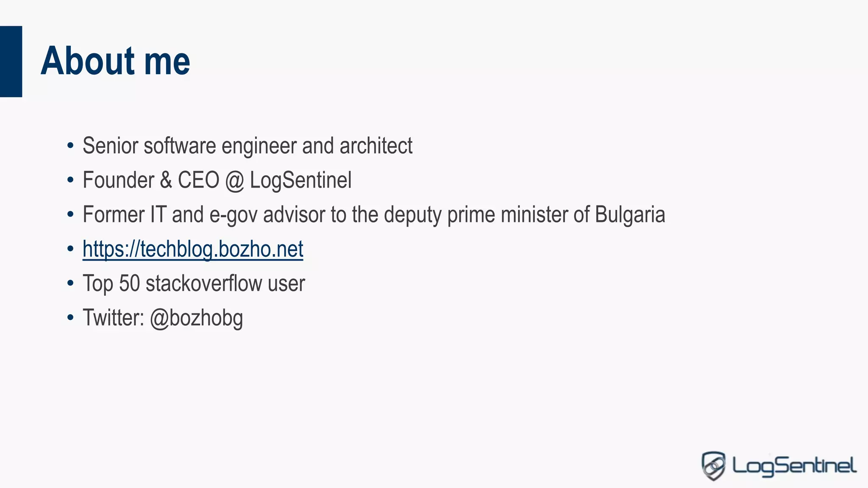
Task: Click the bullet dot before Former IT advisor
Action: (70, 215)
